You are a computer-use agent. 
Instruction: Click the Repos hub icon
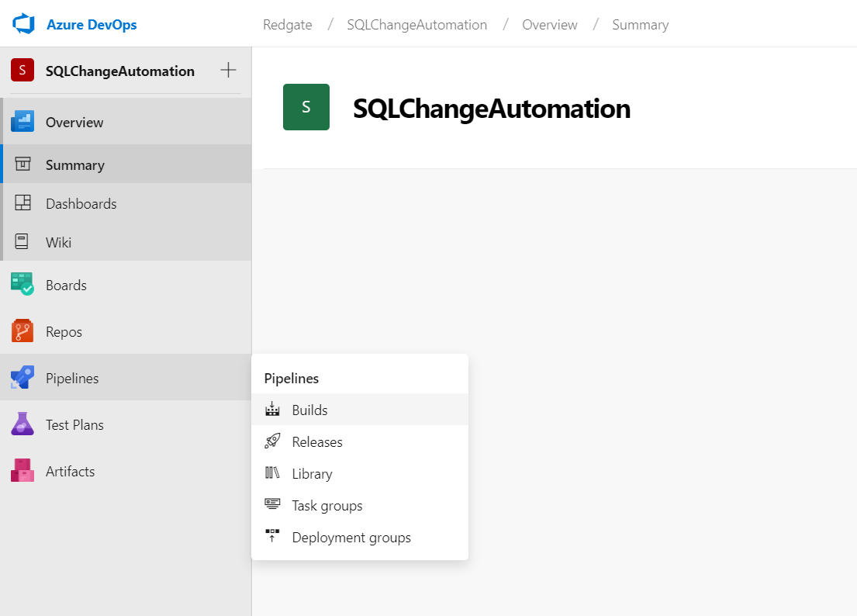click(x=22, y=331)
